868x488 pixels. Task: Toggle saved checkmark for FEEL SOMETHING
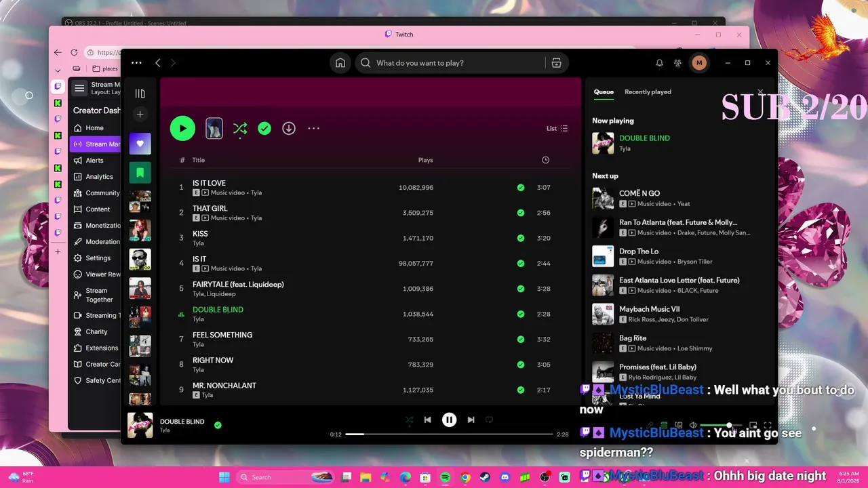click(521, 340)
